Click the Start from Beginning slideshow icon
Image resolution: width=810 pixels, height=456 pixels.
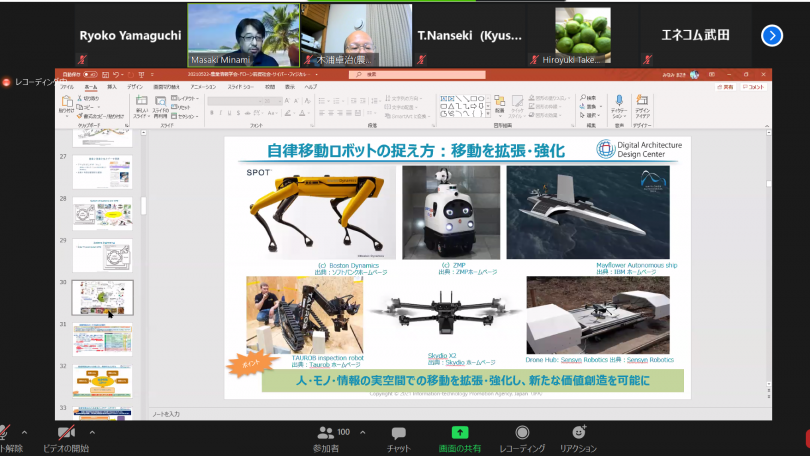click(x=141, y=74)
